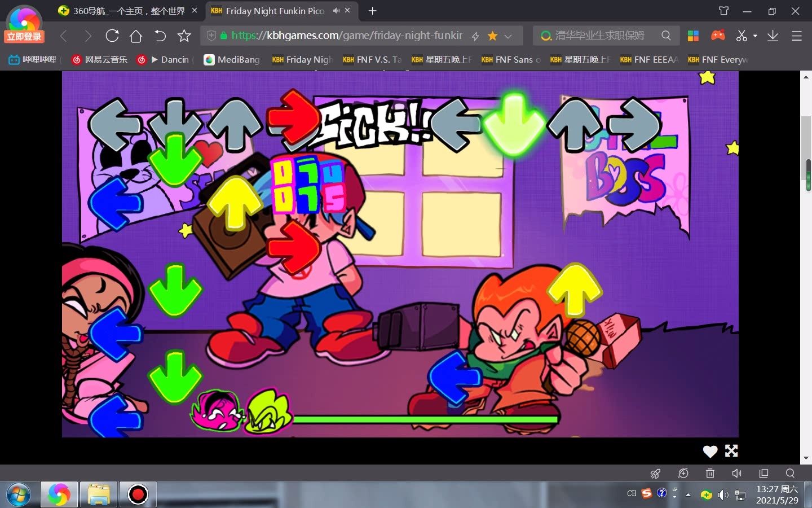
Task: Open the browser hamburger main menu
Action: click(x=796, y=36)
